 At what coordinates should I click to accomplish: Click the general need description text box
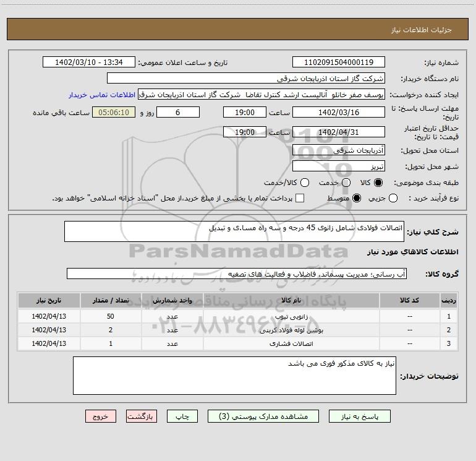click(234, 231)
